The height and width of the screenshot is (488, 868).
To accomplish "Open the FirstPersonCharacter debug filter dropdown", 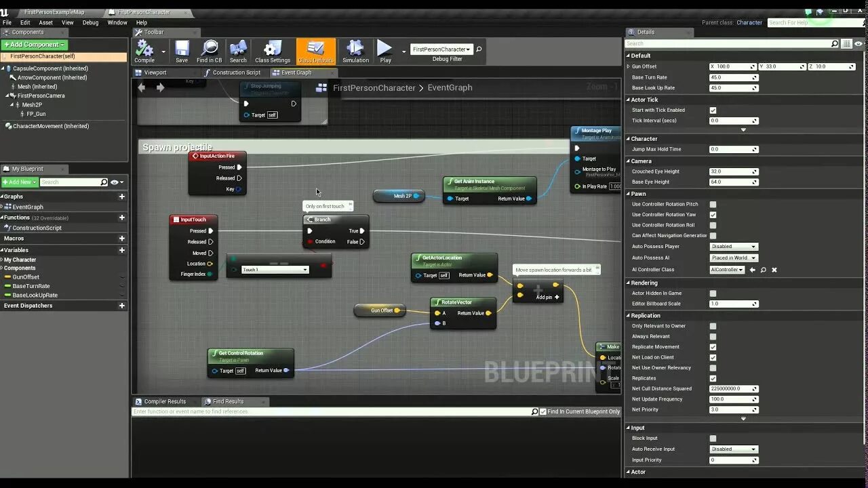I will pos(441,49).
